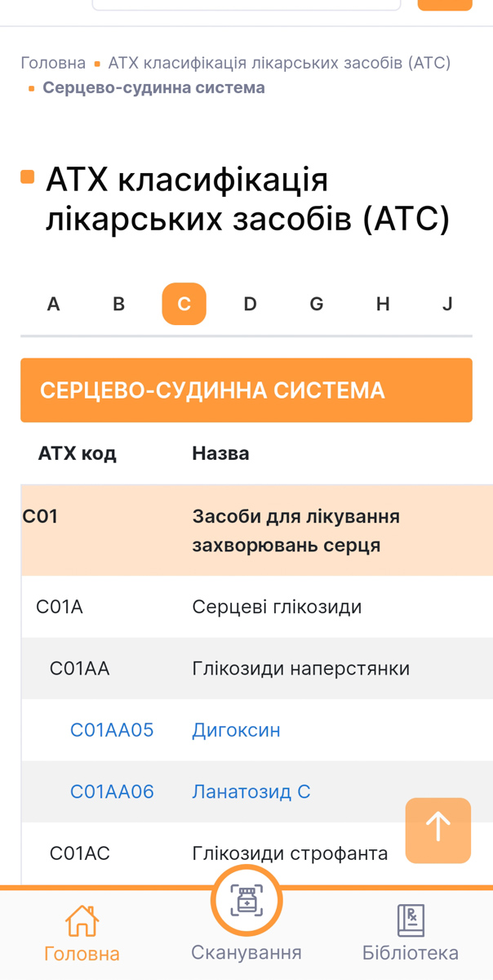Select the C01A Серцеві глікозиди row

point(257,607)
